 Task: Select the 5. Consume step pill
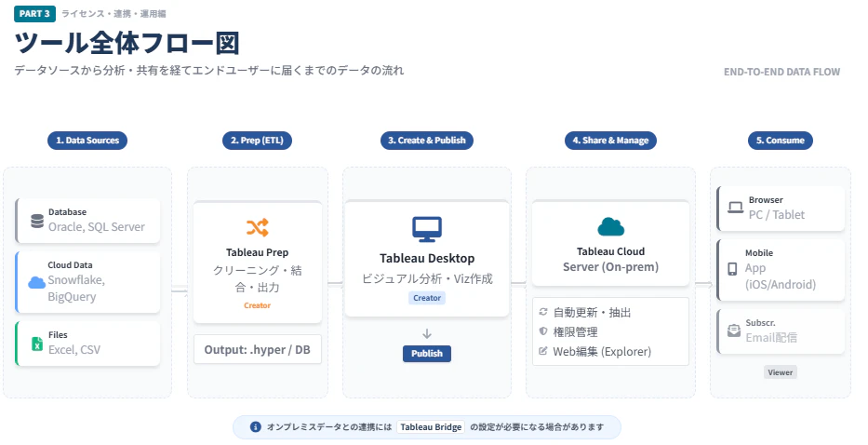[x=780, y=141]
